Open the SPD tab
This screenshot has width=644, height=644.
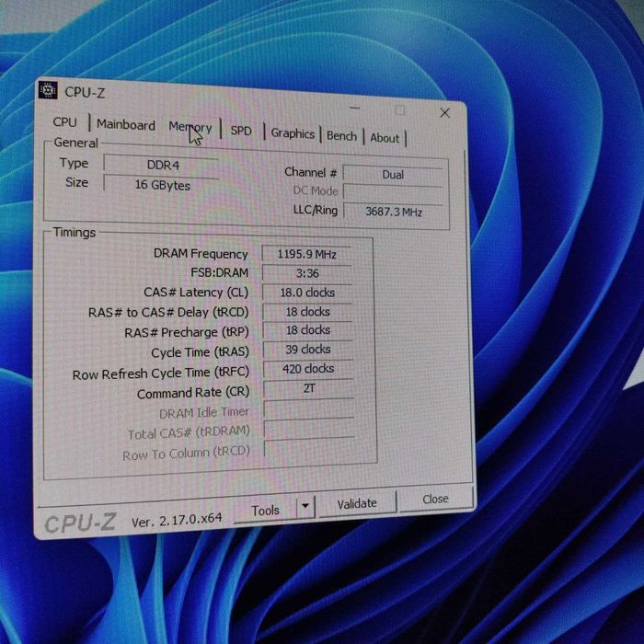point(241,131)
